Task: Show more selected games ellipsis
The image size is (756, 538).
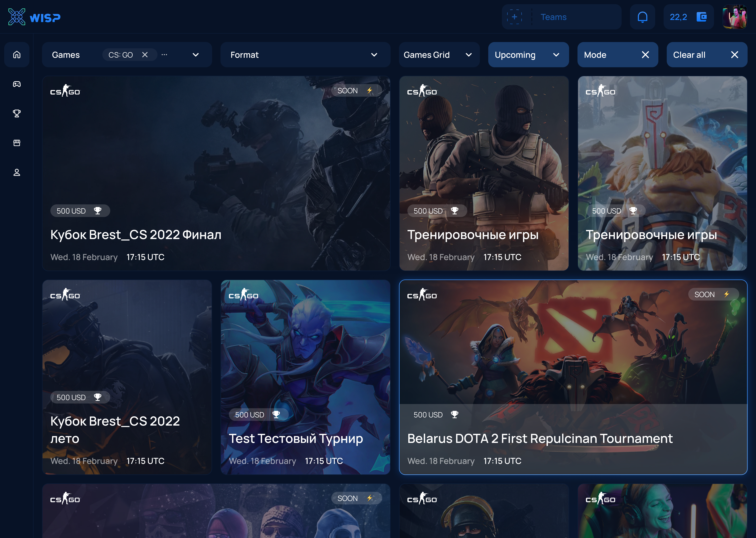Action: [x=164, y=55]
